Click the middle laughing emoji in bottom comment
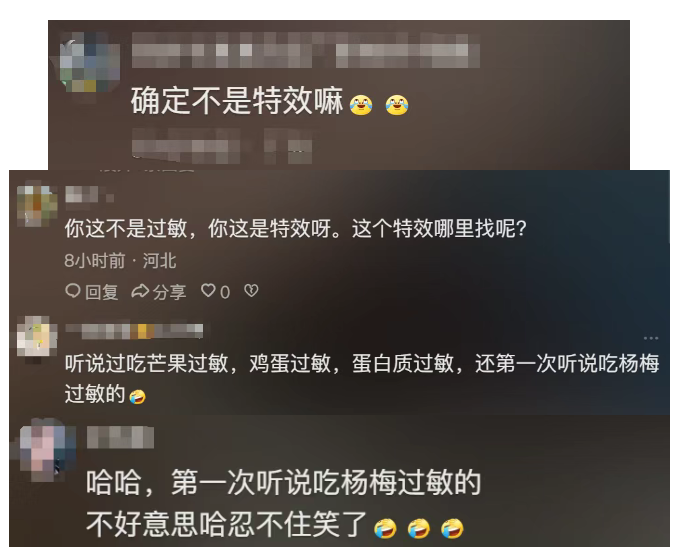Viewport: 679px width, 558px height. (x=419, y=528)
